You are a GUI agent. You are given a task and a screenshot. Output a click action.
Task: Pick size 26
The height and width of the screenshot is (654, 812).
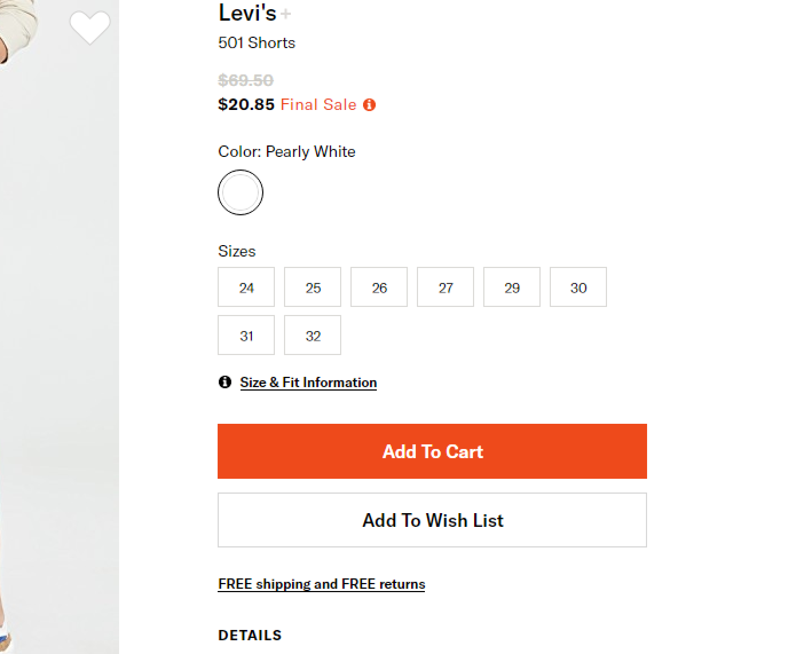(x=379, y=287)
